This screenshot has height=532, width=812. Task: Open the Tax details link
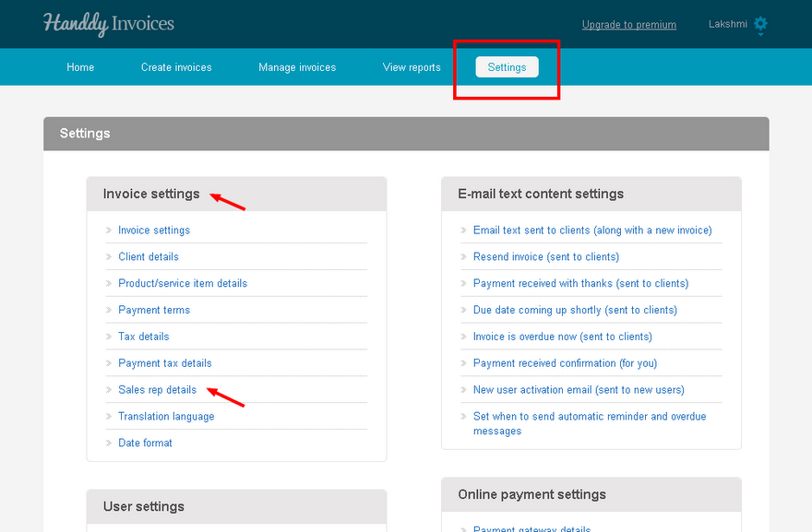(143, 337)
